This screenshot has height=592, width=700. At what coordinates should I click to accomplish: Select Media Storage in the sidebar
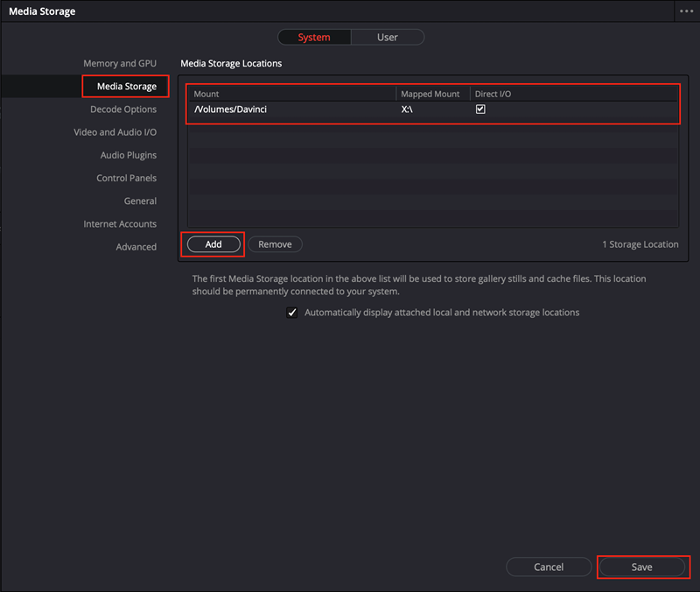126,86
